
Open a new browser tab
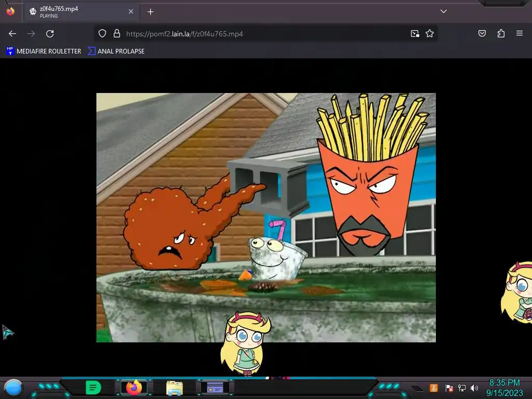pos(150,12)
